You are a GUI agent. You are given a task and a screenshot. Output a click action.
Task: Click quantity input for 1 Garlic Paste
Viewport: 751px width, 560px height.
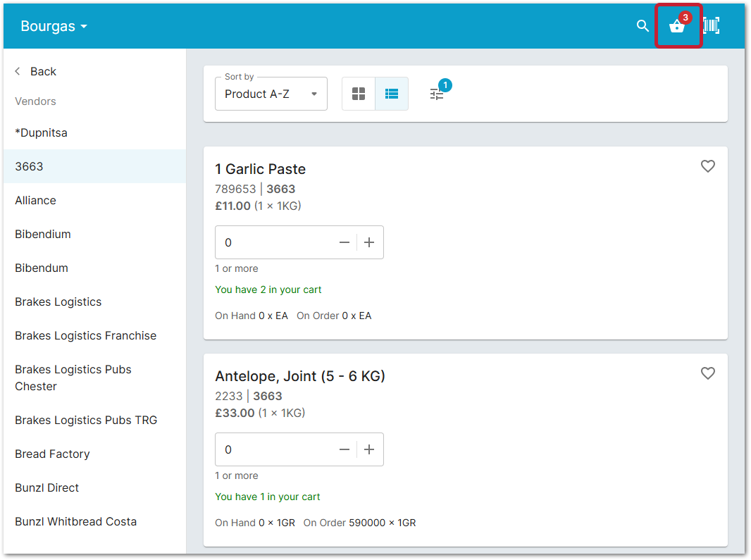coord(268,242)
